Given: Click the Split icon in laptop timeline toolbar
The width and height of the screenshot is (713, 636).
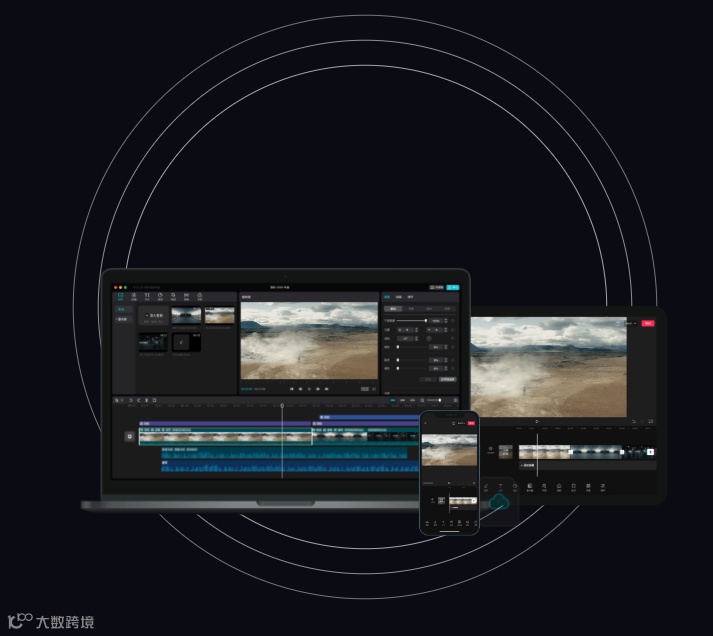Looking at the screenshot, I should [x=146, y=401].
